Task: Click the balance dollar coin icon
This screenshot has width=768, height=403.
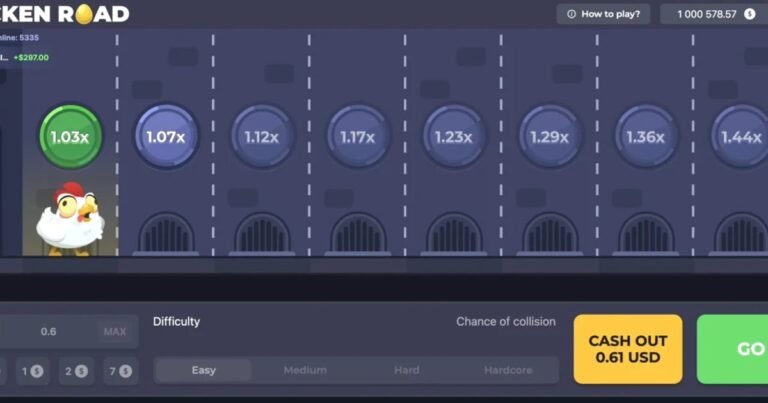Action: click(749, 14)
